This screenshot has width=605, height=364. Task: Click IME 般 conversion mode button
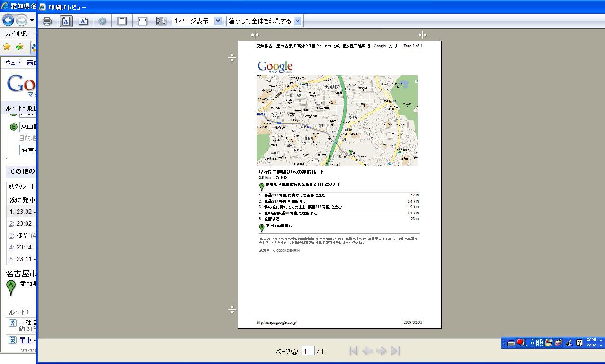click(540, 343)
